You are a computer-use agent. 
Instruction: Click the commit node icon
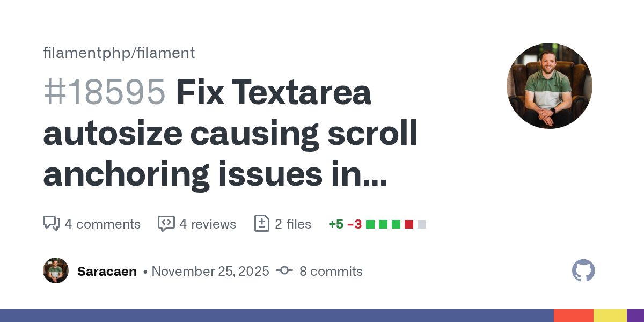pyautogui.click(x=284, y=270)
